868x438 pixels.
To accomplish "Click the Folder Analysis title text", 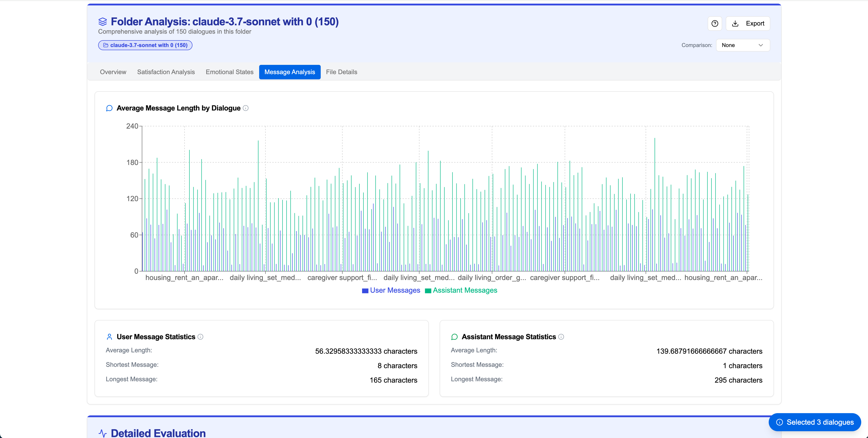I will click(224, 22).
